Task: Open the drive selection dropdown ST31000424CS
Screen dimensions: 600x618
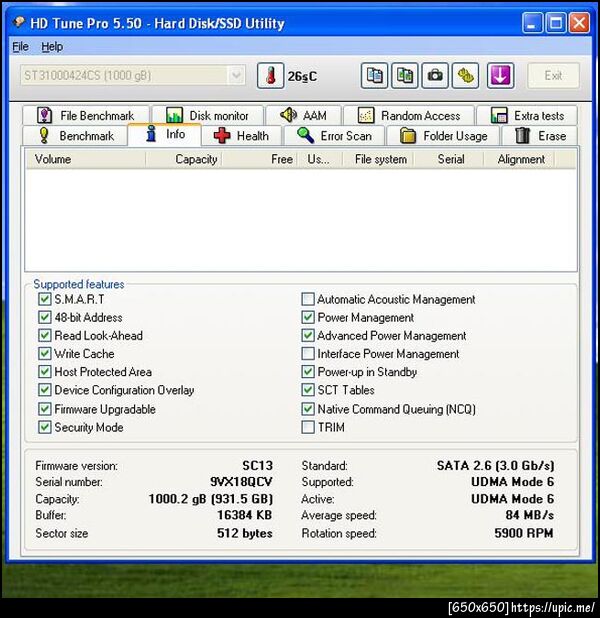Action: 133,75
